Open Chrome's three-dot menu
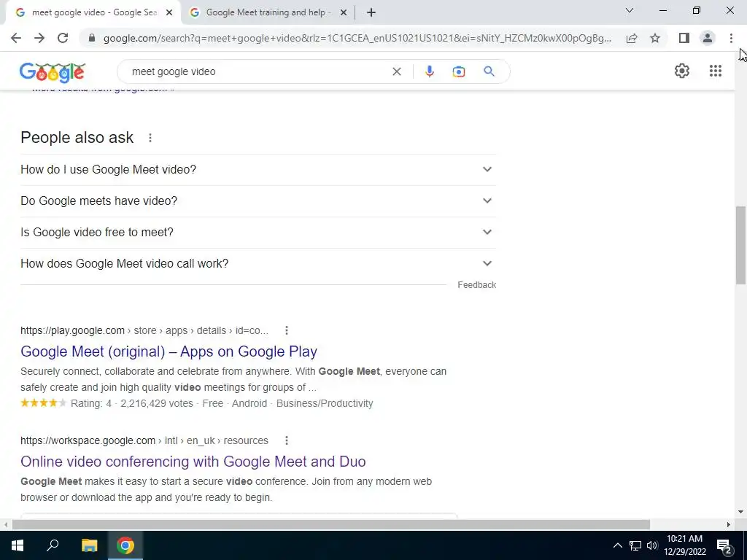The height and width of the screenshot is (560, 747). click(x=731, y=38)
